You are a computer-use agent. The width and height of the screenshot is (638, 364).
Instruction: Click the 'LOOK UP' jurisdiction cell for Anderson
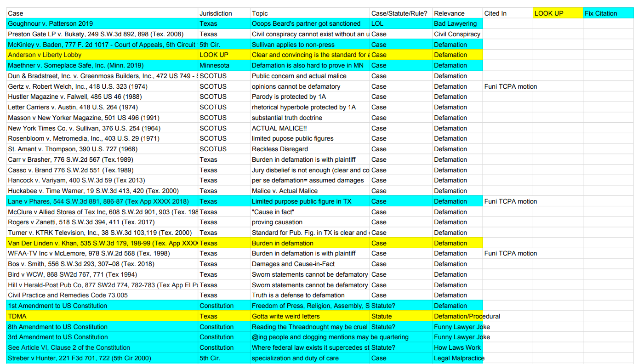coord(224,55)
